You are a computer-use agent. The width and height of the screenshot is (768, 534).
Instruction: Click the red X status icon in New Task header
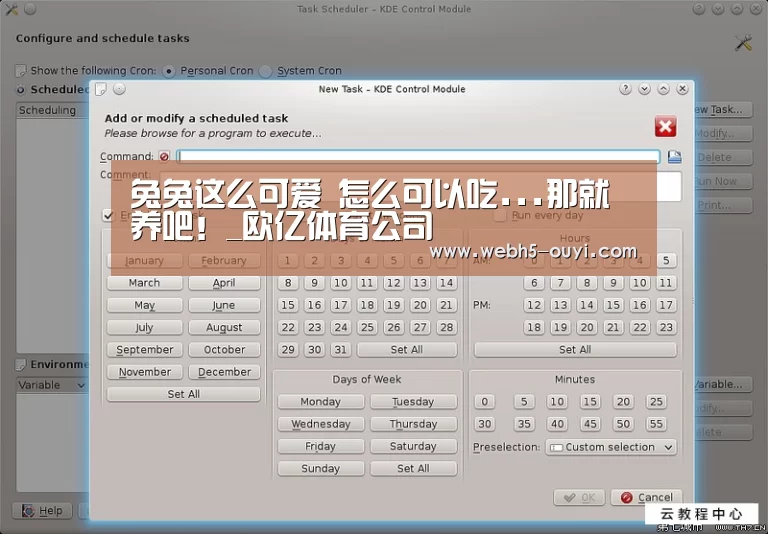click(x=665, y=126)
